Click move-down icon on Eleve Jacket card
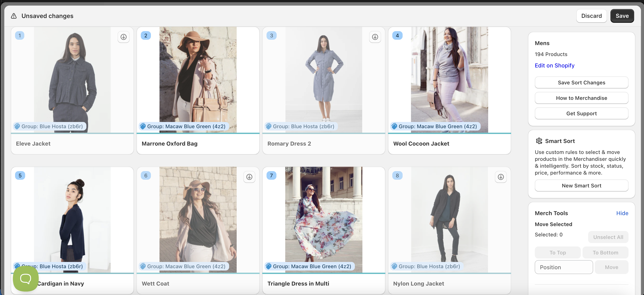 point(124,37)
